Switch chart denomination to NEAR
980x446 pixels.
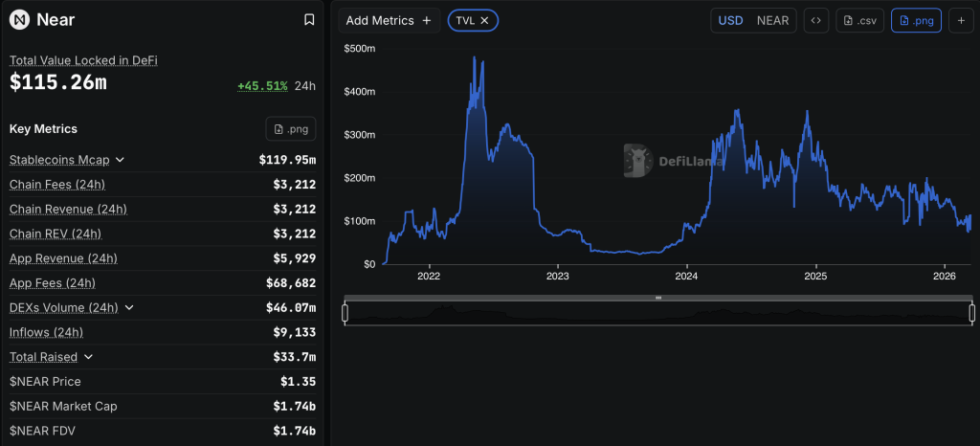tap(773, 20)
